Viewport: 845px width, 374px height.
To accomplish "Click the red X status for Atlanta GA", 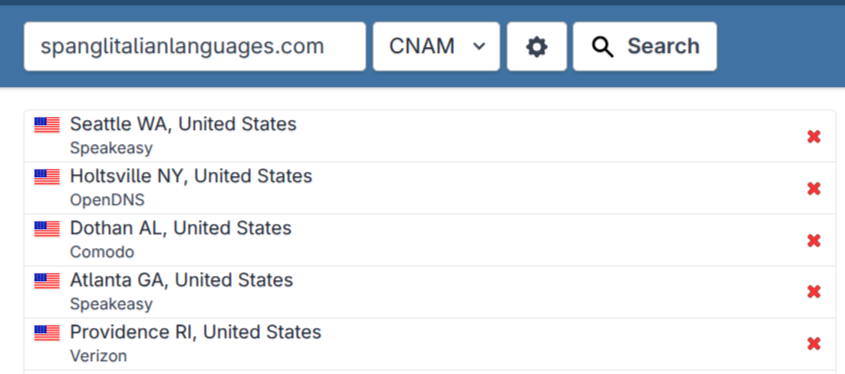I will tap(813, 292).
